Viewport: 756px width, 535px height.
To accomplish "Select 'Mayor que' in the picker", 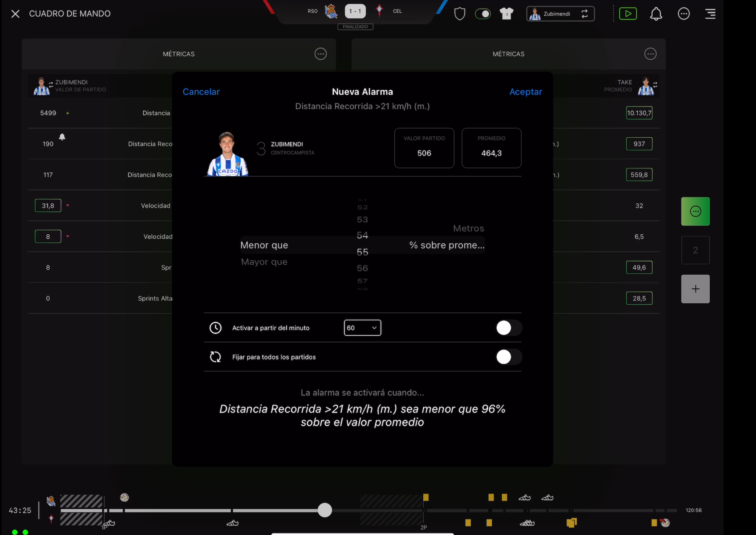I will click(x=264, y=262).
